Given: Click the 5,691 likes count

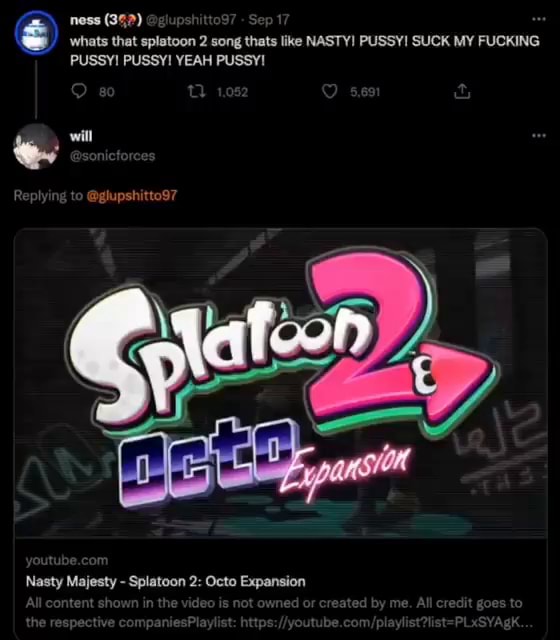Looking at the screenshot, I should [365, 92].
